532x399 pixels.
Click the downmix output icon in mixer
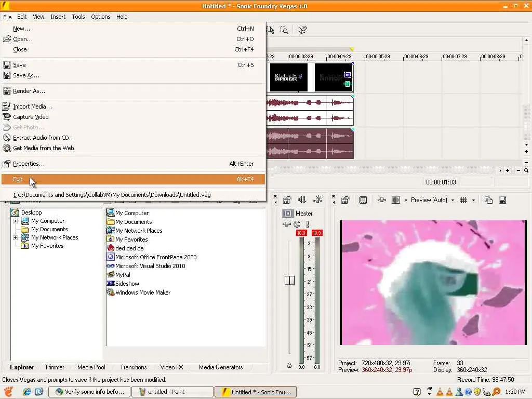tap(302, 200)
